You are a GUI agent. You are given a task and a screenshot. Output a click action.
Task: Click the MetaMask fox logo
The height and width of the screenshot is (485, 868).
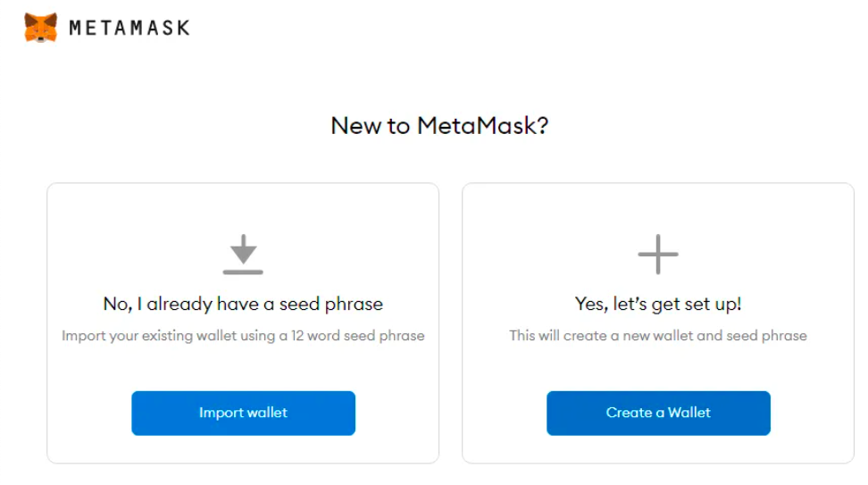pyautogui.click(x=40, y=28)
